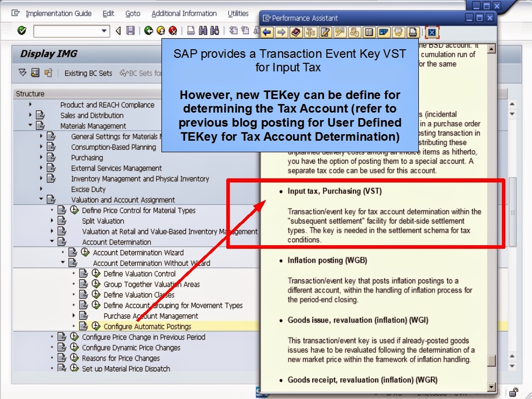
Task: Open Application Help book icon
Action: pos(296,33)
